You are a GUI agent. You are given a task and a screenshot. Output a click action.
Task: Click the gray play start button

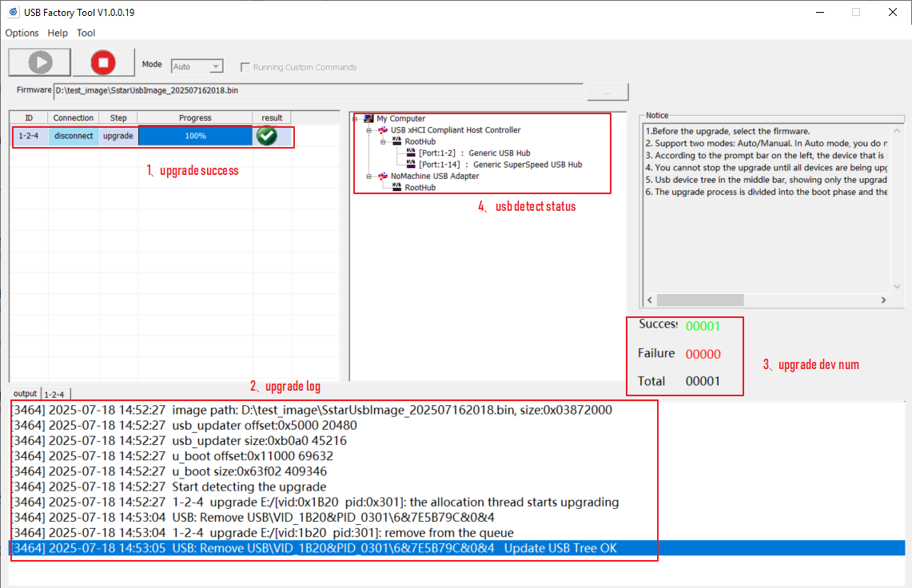pos(39,62)
